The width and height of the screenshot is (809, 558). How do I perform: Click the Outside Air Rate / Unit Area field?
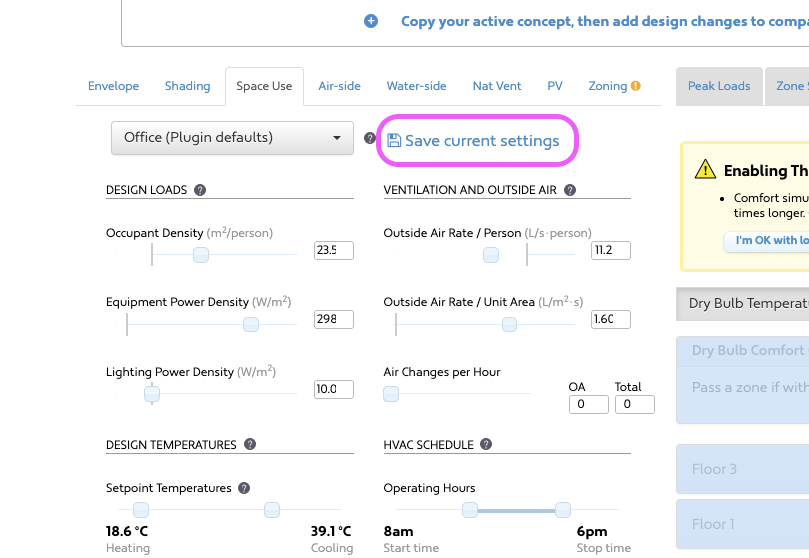click(x=611, y=319)
